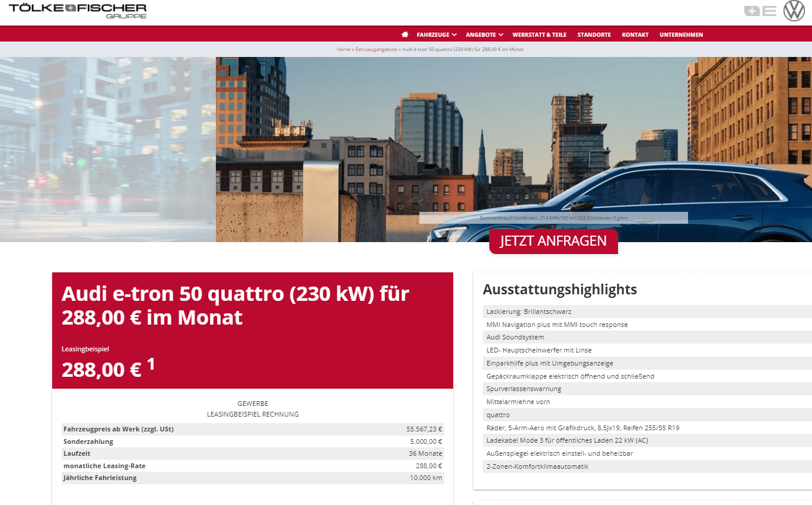The image size is (812, 505).
Task: Select the Fahrzeugpreis ab Werk row
Action: coord(253,429)
